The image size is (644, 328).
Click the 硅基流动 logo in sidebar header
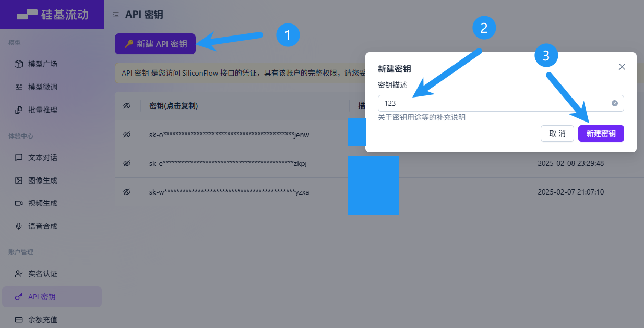(x=52, y=15)
